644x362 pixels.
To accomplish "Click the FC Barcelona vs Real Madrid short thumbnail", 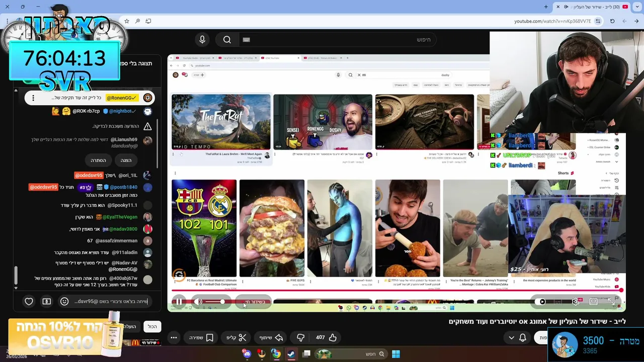I will 204,228.
